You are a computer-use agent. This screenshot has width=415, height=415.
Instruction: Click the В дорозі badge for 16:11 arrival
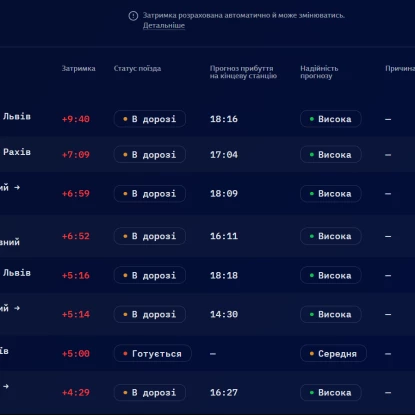150,236
